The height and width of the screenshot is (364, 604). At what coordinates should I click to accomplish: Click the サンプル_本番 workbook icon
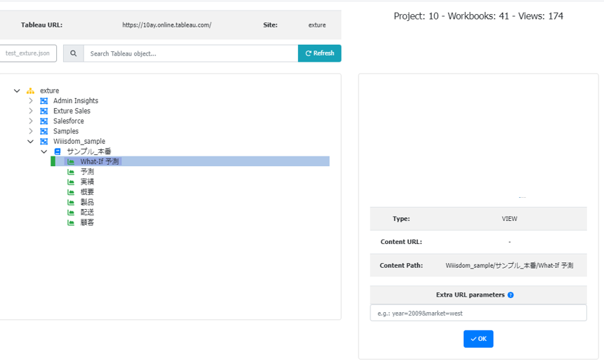(58, 151)
